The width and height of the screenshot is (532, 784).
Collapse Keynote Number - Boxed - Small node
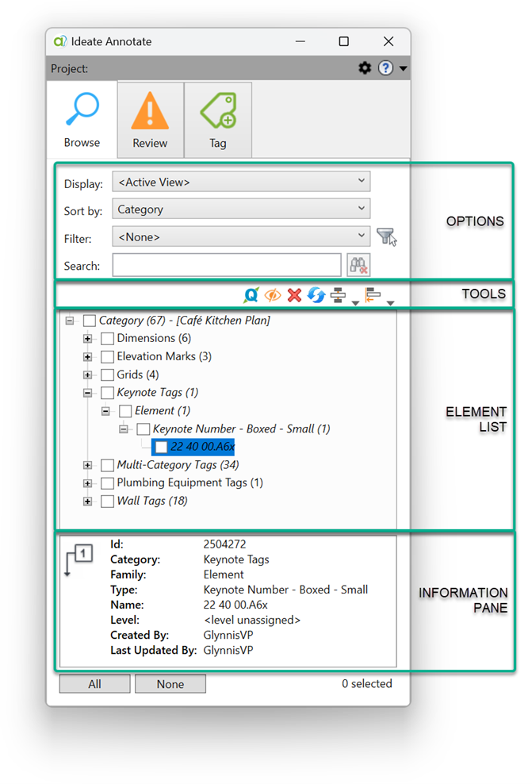tap(124, 429)
